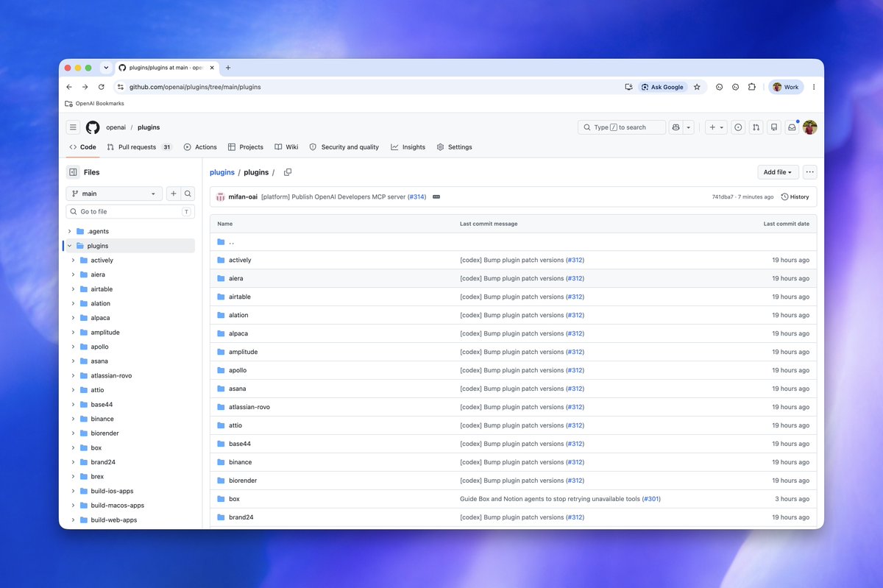Open the openai organization link in header
Viewport: 883px width, 588px height.
pyautogui.click(x=116, y=127)
